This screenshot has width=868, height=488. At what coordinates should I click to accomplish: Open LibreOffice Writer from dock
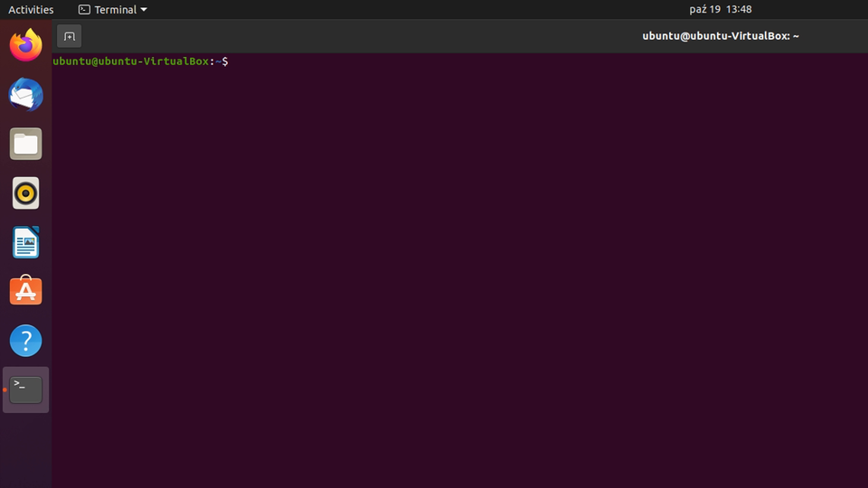click(26, 242)
